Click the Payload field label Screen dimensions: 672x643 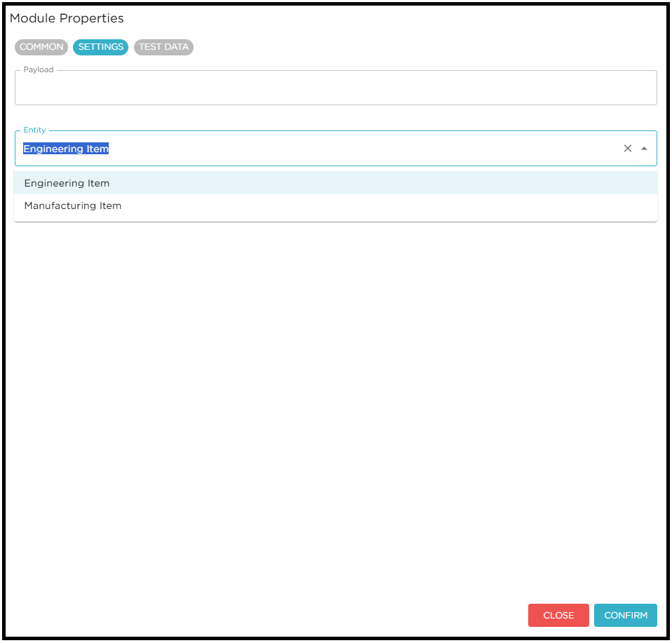[x=39, y=69]
